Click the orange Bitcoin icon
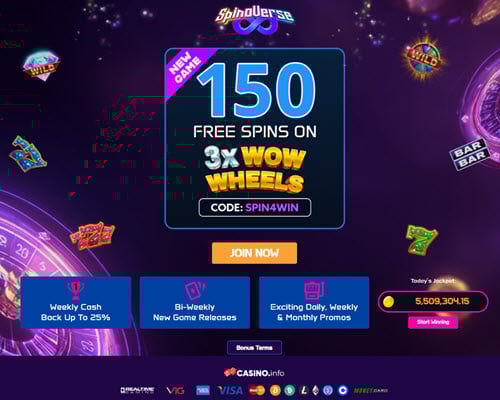The height and width of the screenshot is (400, 500). pyautogui.click(x=275, y=390)
